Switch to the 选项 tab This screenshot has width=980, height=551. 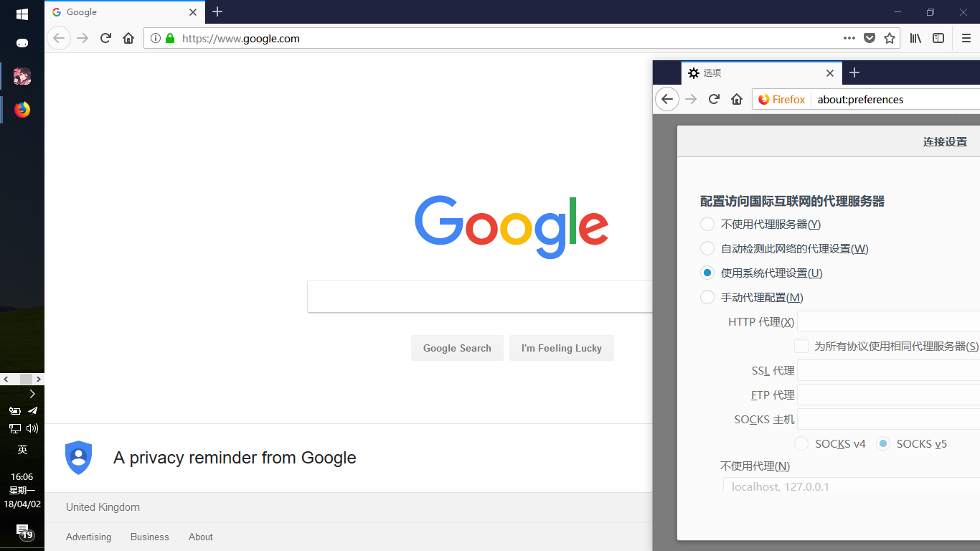coord(761,72)
